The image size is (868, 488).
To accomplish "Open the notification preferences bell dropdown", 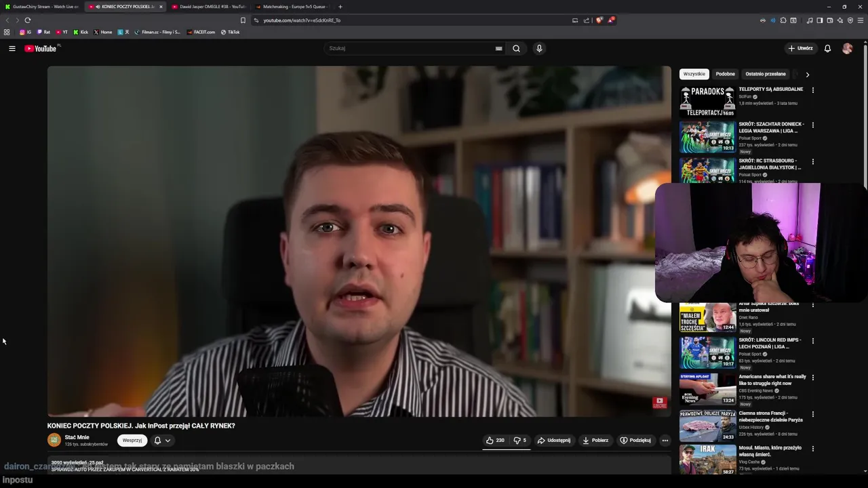I will pyautogui.click(x=162, y=441).
